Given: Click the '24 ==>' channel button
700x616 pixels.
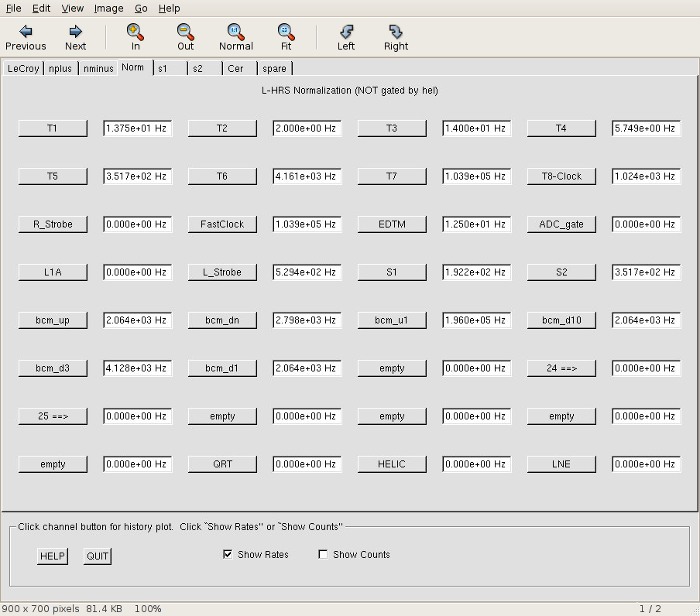Looking at the screenshot, I should pyautogui.click(x=561, y=368).
